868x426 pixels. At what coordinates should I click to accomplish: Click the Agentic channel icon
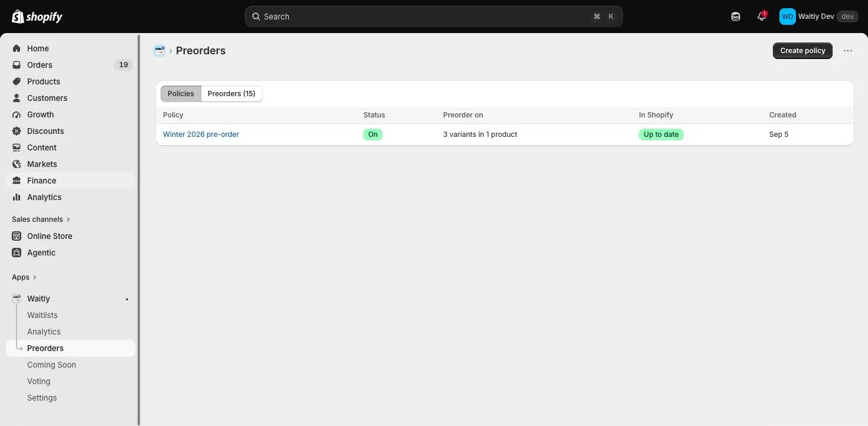coord(17,253)
